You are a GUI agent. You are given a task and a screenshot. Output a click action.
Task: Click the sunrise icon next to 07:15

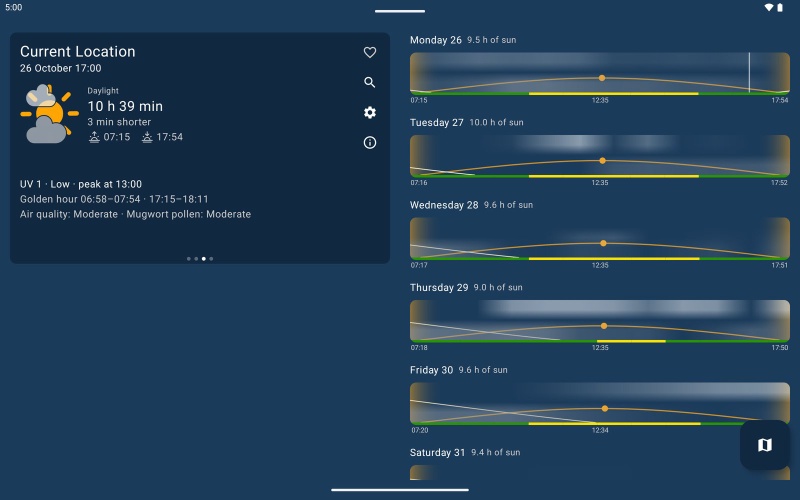(94, 137)
